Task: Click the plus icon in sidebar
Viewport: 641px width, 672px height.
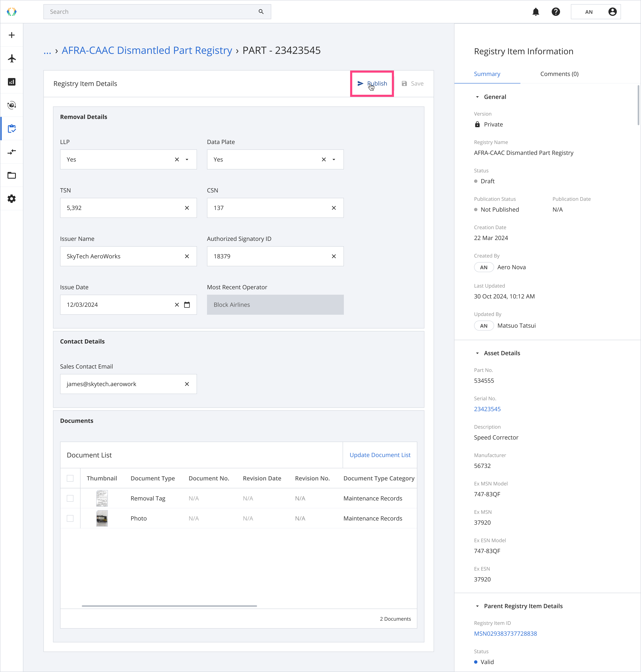Action: 12,35
